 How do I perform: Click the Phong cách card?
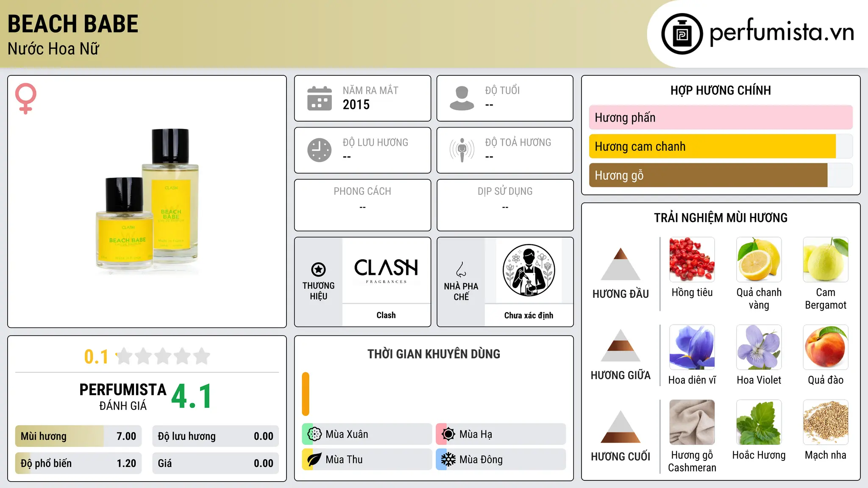363,205
